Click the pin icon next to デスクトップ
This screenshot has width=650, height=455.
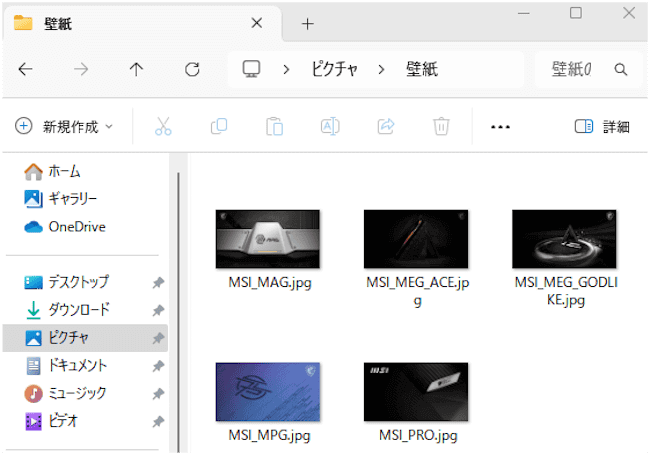(158, 283)
